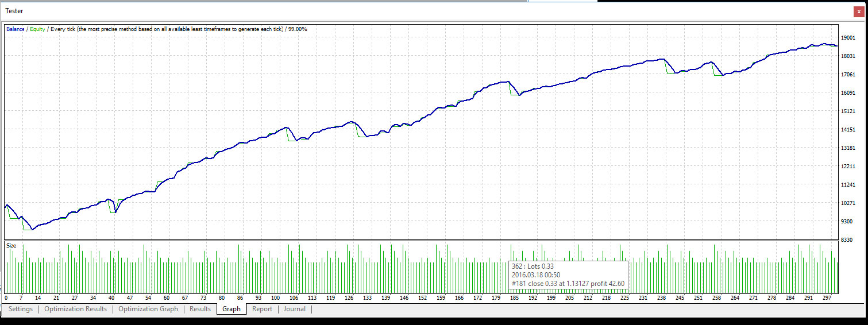Open the Optimization Graph tab
Viewport: 868px width, 325px height.
click(x=148, y=309)
